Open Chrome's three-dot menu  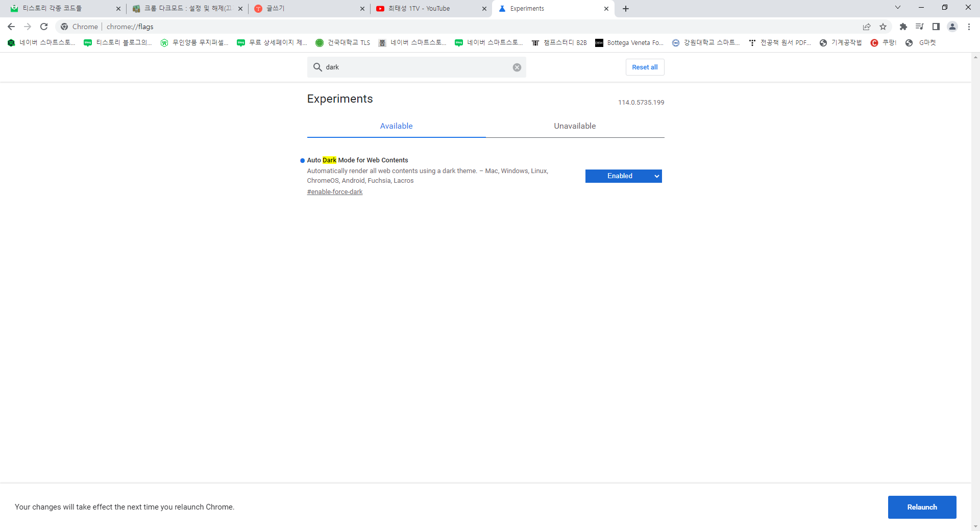point(969,27)
